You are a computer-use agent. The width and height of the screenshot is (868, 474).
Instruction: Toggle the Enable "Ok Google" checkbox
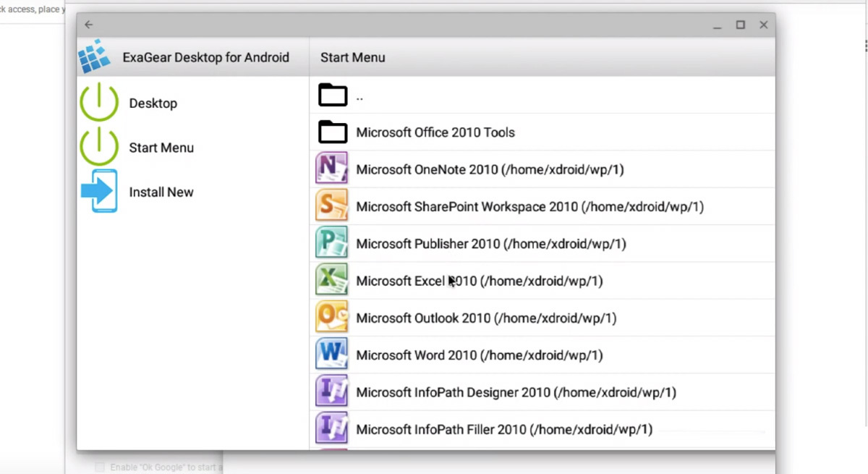tap(100, 467)
